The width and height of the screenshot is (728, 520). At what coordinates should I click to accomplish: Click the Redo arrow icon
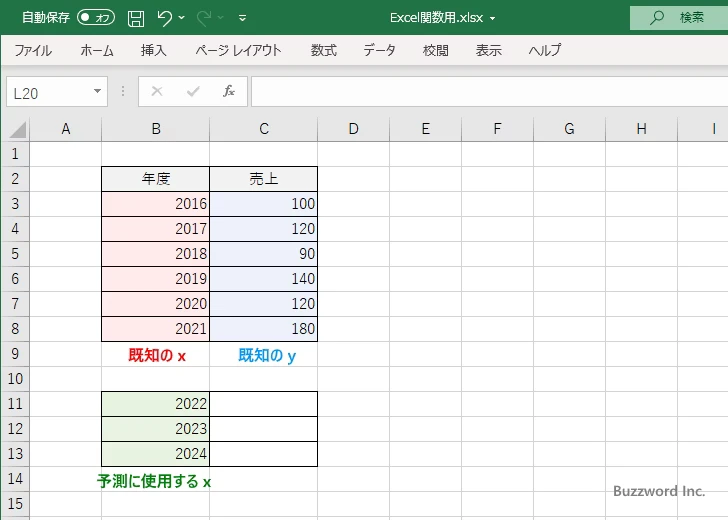(203, 18)
